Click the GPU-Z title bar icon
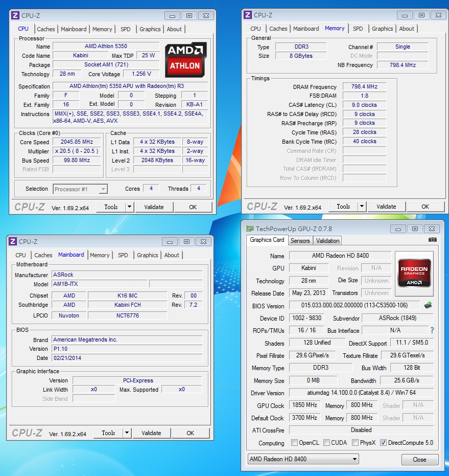 point(250,229)
